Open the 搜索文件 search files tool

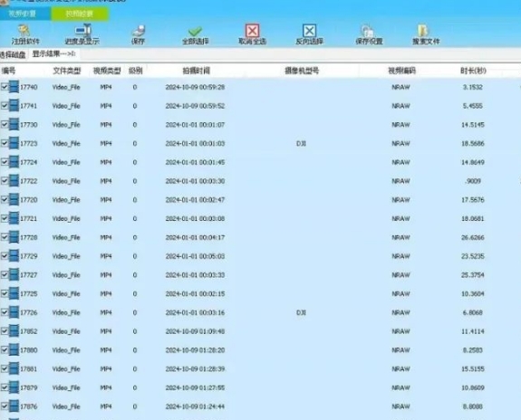pyautogui.click(x=426, y=35)
